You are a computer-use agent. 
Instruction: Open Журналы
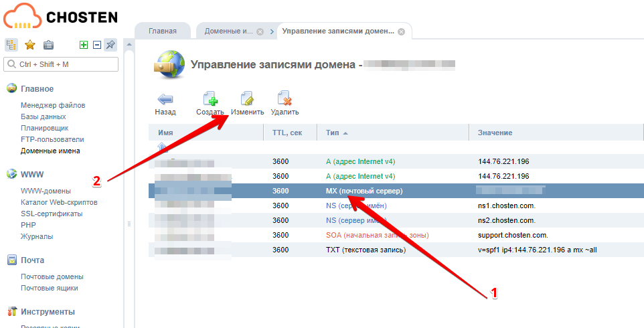click(37, 236)
